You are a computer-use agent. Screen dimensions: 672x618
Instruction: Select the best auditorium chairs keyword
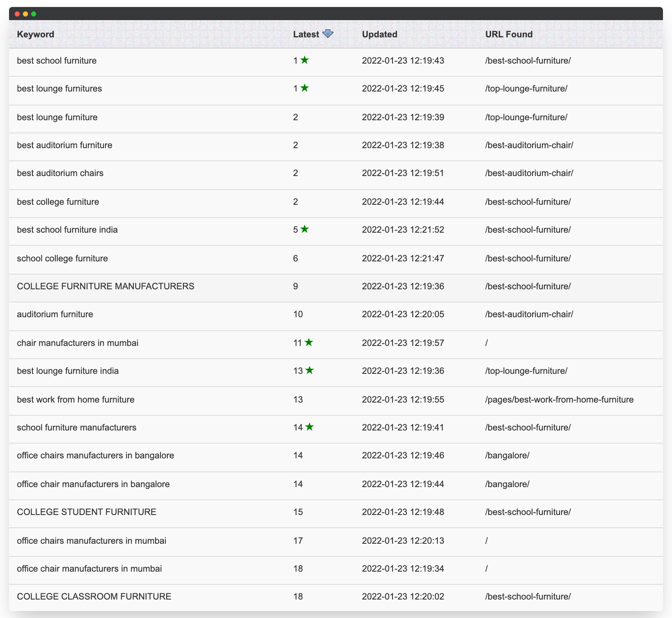click(x=60, y=173)
